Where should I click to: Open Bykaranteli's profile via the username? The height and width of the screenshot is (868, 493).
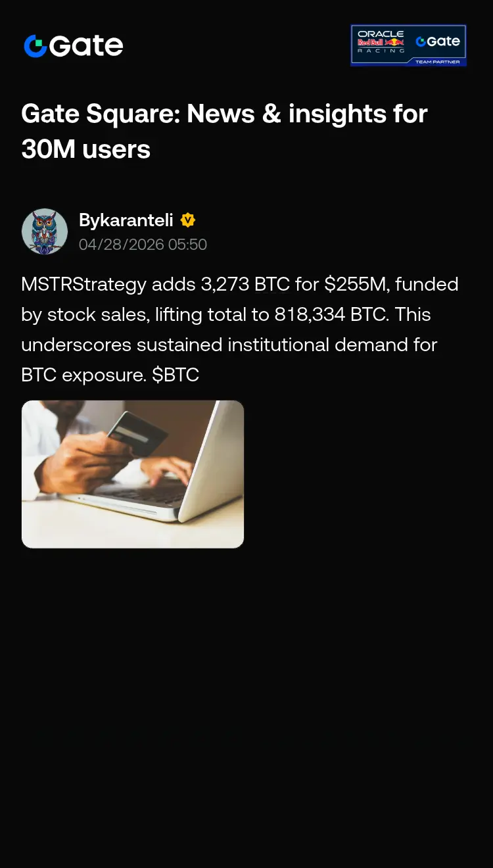[x=126, y=220]
